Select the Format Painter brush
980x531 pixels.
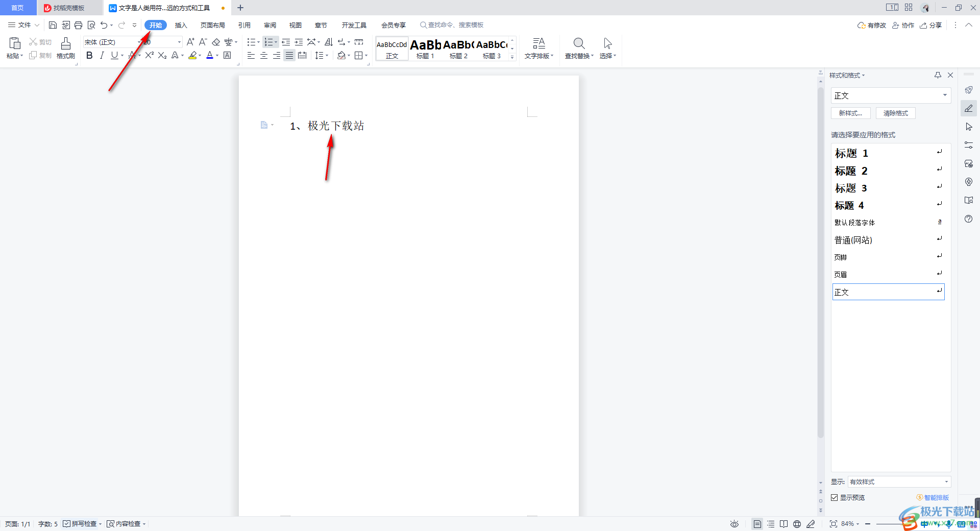point(66,49)
